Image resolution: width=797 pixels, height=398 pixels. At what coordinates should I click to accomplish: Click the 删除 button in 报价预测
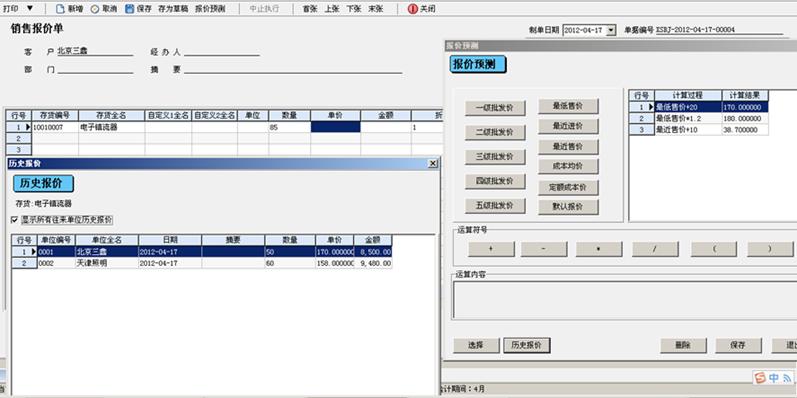pos(683,345)
